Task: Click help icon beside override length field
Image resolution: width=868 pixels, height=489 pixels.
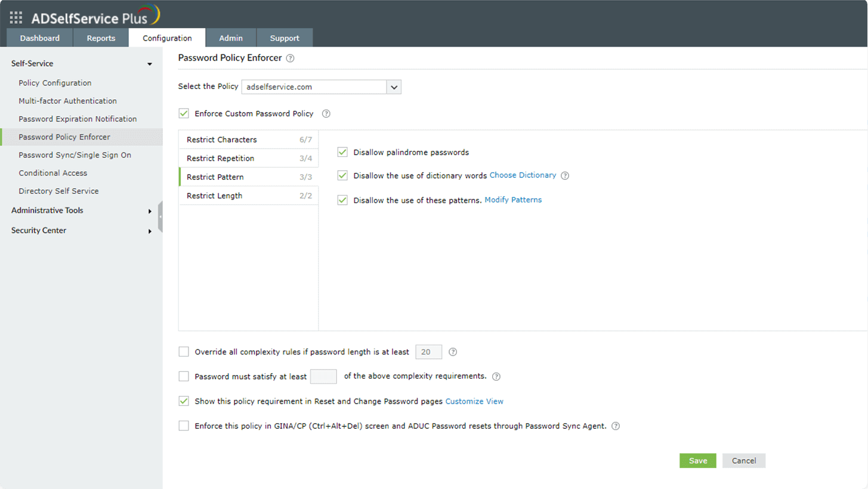Action: [452, 352]
